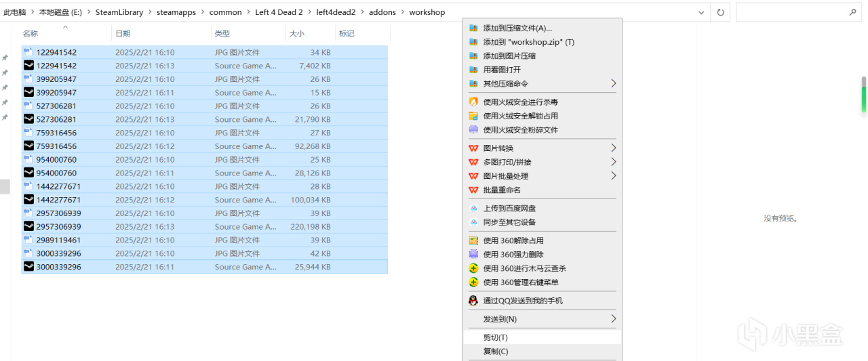
Task: Open the 其他压缩命令 submenu arrow
Action: pos(613,83)
